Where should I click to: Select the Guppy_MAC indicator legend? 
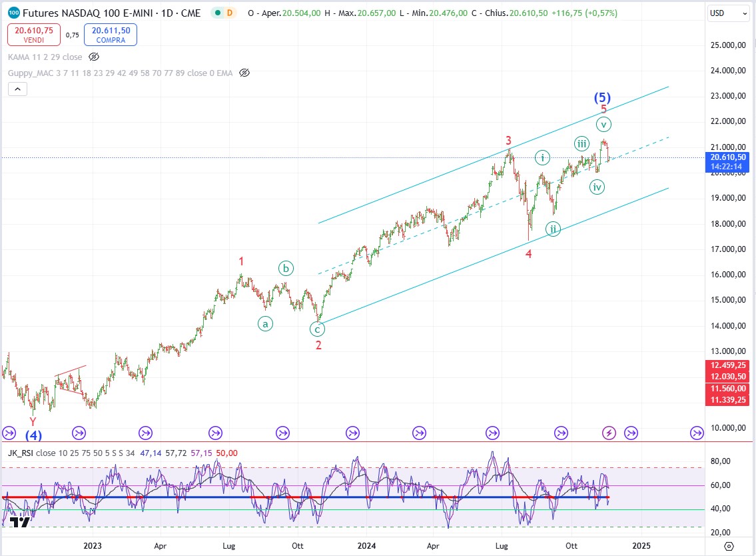[x=120, y=73]
